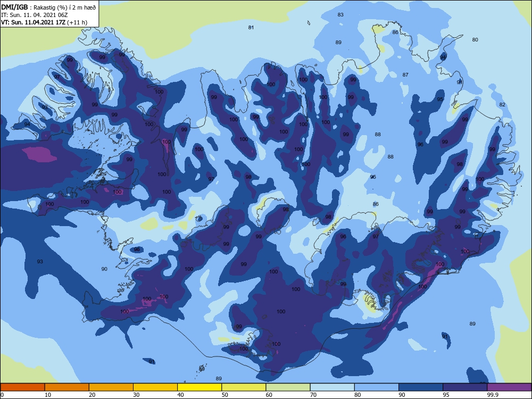The height and width of the screenshot is (399, 532).
Task: Click the '82' humidity value near east coast
Action: (502, 104)
